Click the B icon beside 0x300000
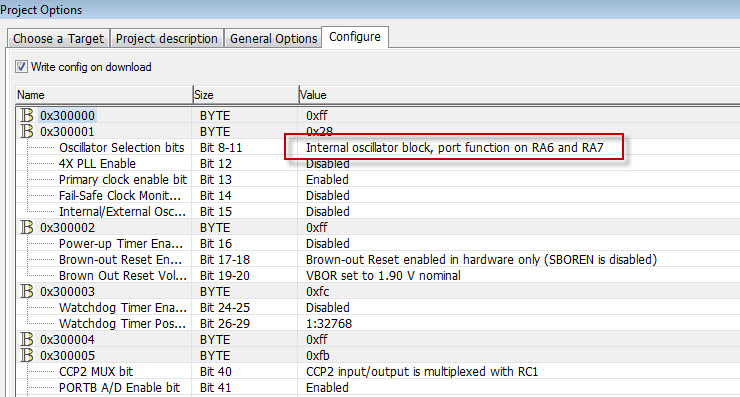This screenshot has width=740, height=397. (27, 115)
